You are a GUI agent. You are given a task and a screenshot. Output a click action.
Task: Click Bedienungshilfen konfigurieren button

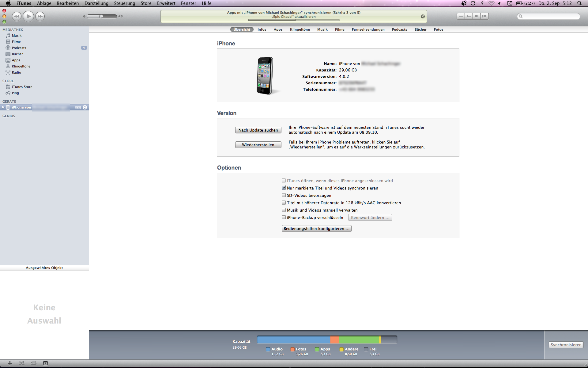[x=316, y=228]
